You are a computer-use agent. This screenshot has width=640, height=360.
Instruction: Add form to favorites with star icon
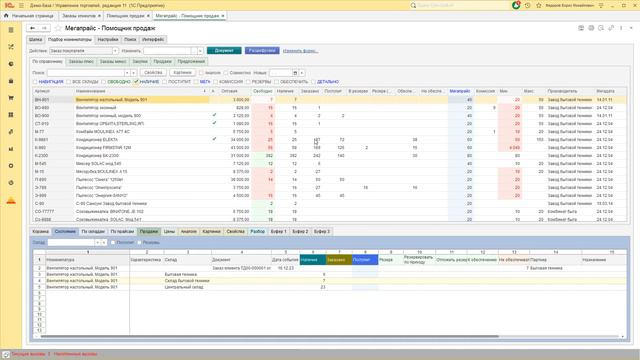coord(58,28)
